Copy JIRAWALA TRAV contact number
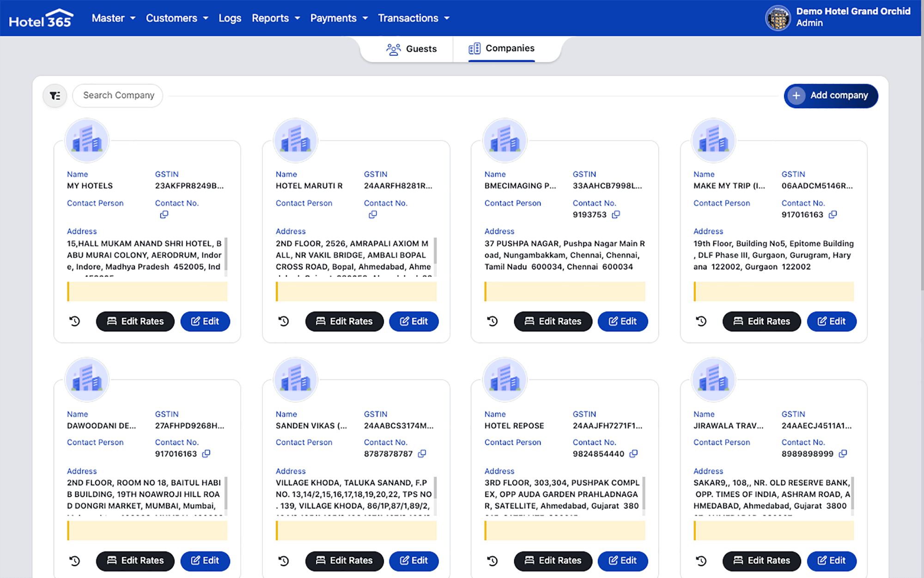The image size is (924, 578). tap(843, 454)
